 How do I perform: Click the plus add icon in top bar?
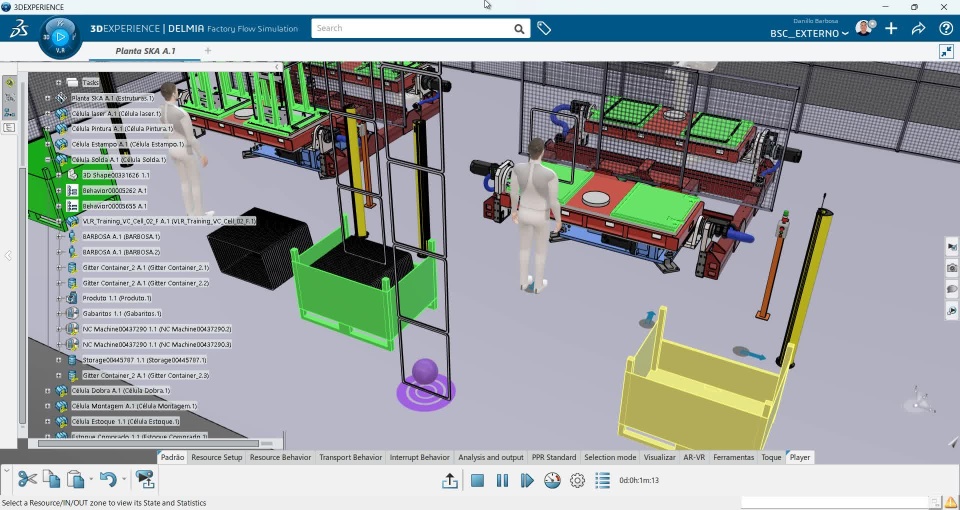coord(891,29)
